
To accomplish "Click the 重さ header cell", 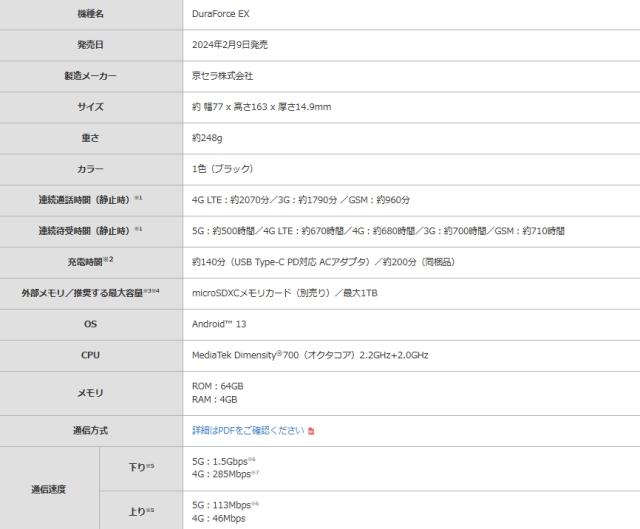I will point(91,138).
